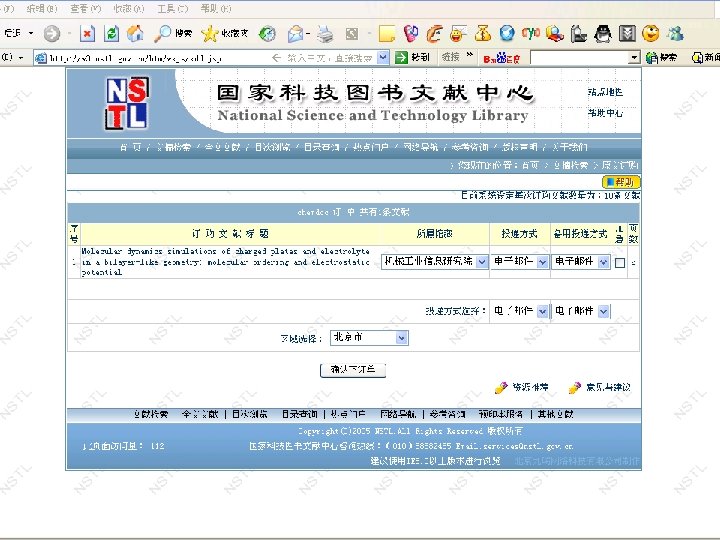The height and width of the screenshot is (540, 720).
Task: Open the Help Center link in header
Action: point(605,113)
